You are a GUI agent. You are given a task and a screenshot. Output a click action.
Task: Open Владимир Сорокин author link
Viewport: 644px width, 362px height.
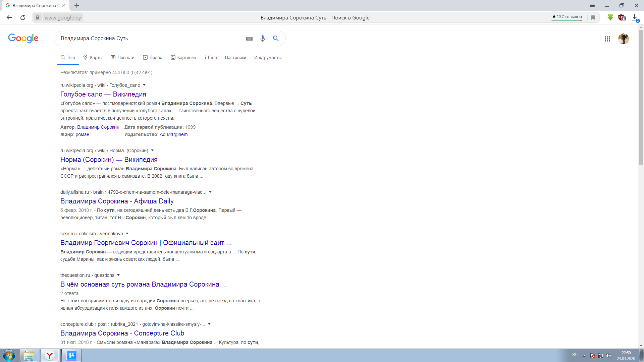point(98,127)
